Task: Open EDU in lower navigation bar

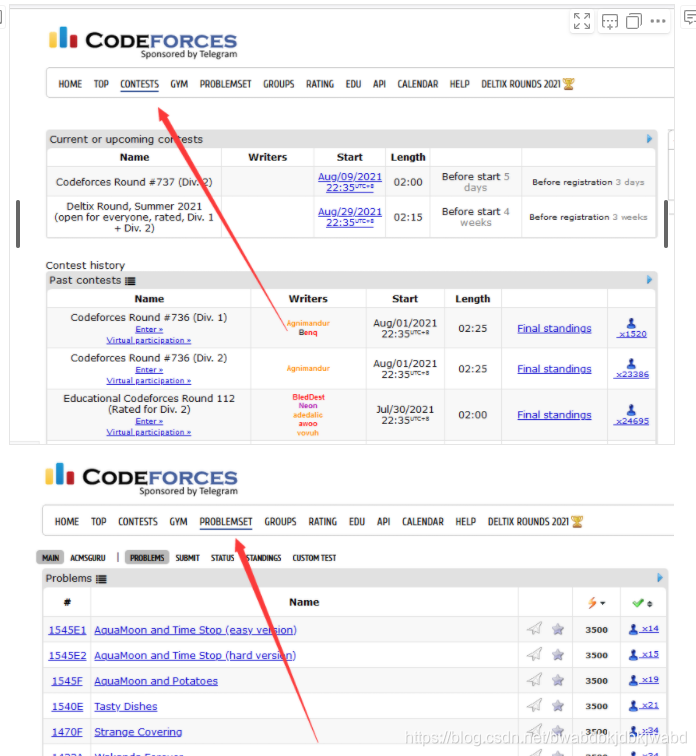Action: (x=357, y=522)
